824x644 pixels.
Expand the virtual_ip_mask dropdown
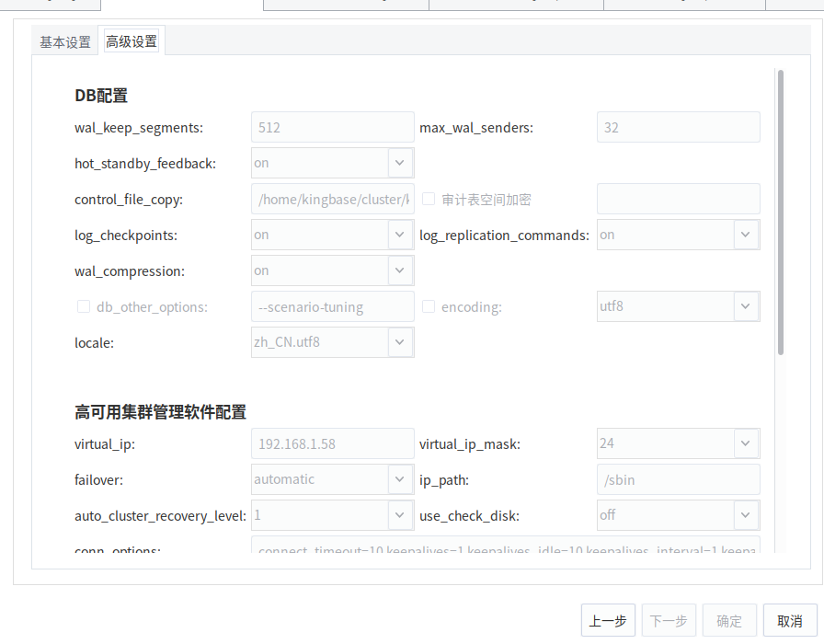tap(746, 443)
